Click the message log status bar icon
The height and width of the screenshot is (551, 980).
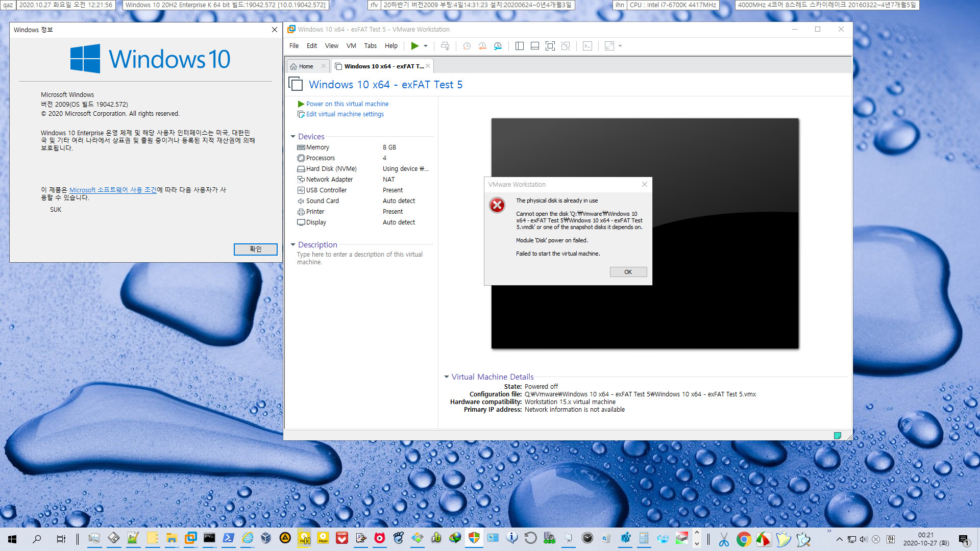point(838,435)
